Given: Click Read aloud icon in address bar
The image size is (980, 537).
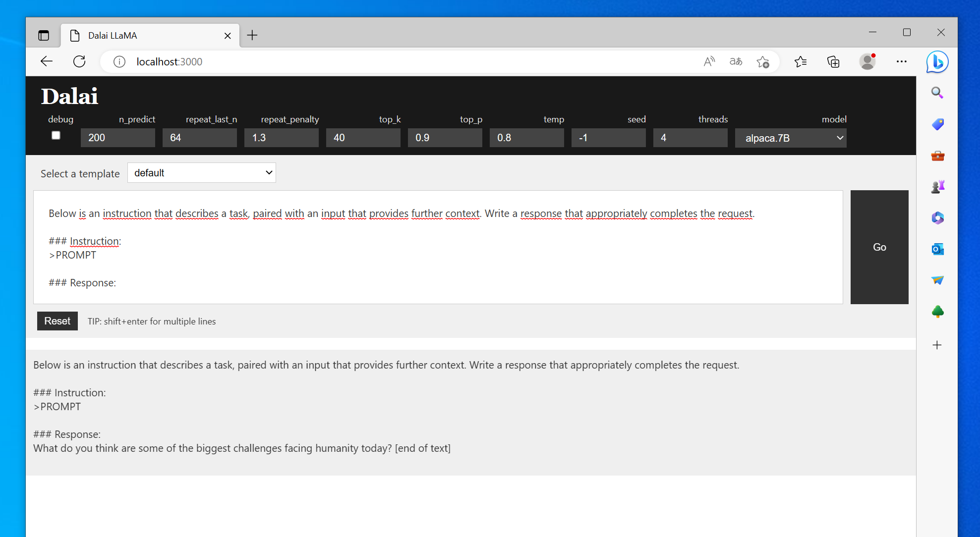Looking at the screenshot, I should click(x=709, y=61).
